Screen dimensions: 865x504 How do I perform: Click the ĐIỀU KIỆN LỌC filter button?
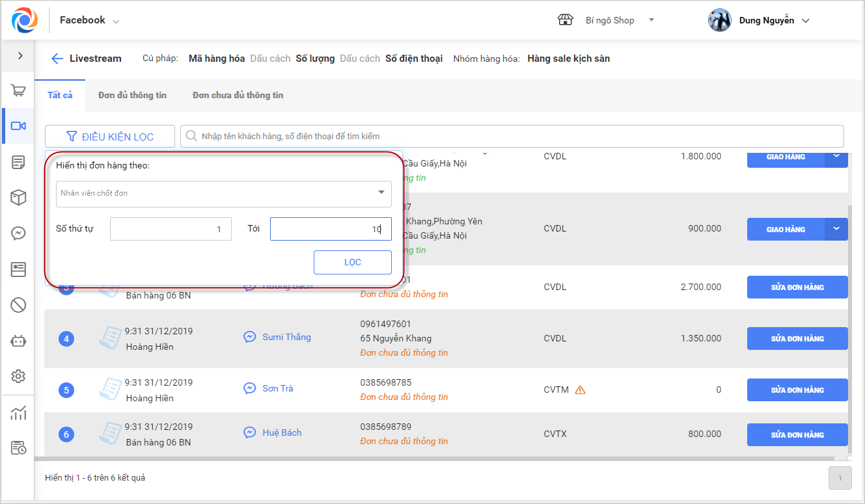click(x=110, y=137)
